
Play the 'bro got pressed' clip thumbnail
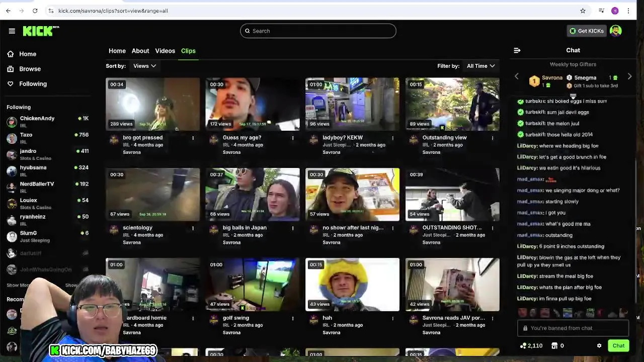click(x=152, y=104)
